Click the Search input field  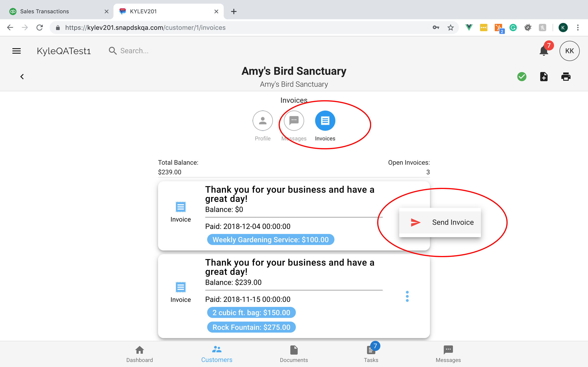click(x=134, y=51)
